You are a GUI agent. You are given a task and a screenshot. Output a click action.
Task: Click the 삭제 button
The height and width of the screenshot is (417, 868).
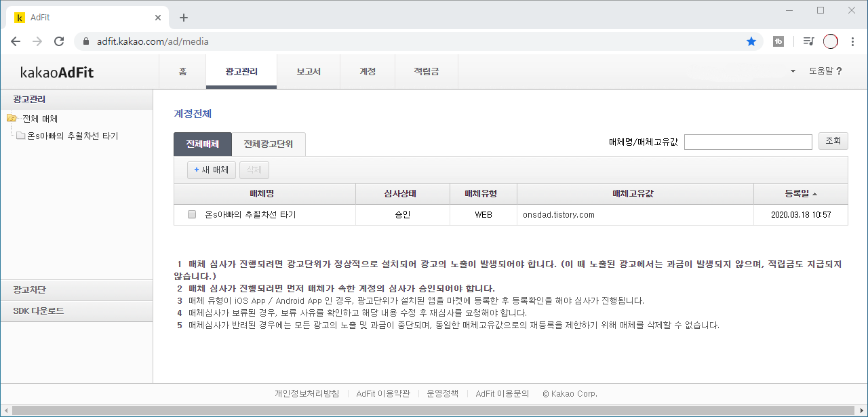point(254,170)
